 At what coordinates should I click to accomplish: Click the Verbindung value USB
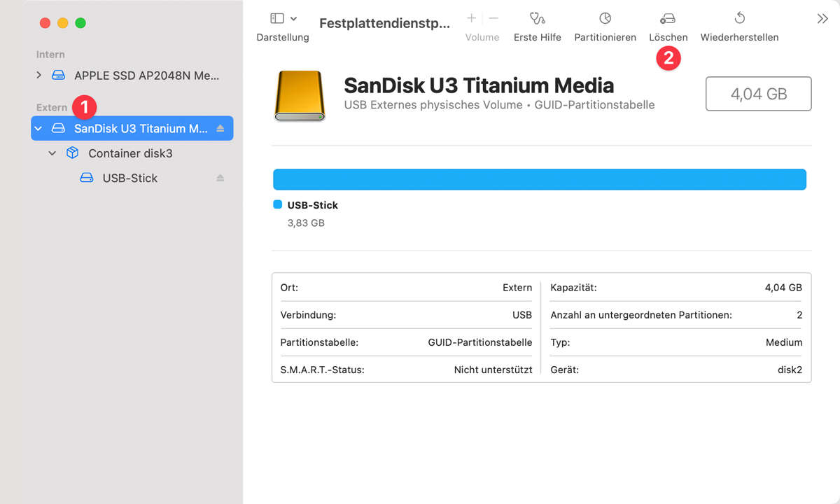click(x=522, y=315)
